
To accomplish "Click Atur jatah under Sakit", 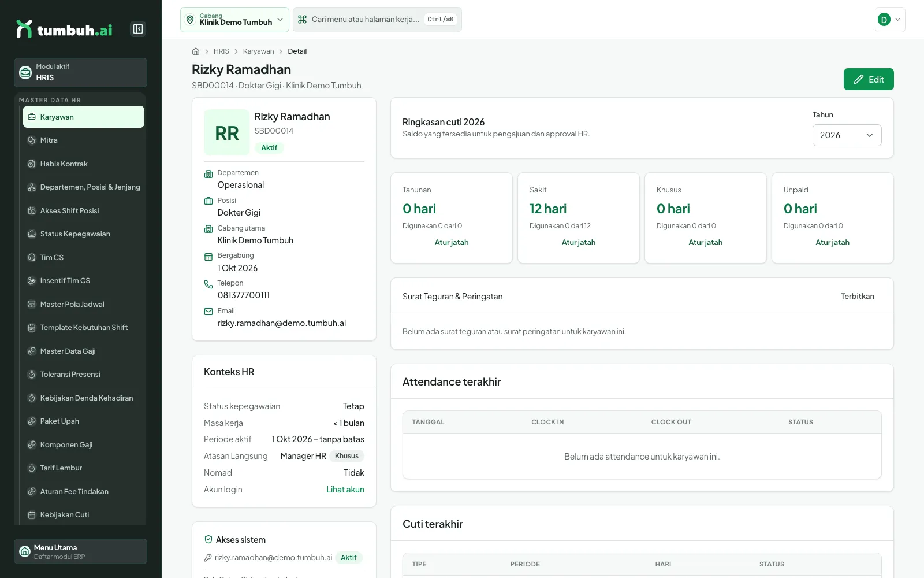I will pos(579,243).
